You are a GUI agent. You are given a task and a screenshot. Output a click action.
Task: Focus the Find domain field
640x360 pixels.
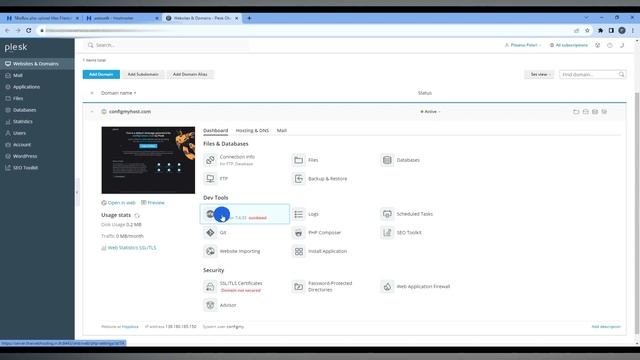click(x=589, y=74)
